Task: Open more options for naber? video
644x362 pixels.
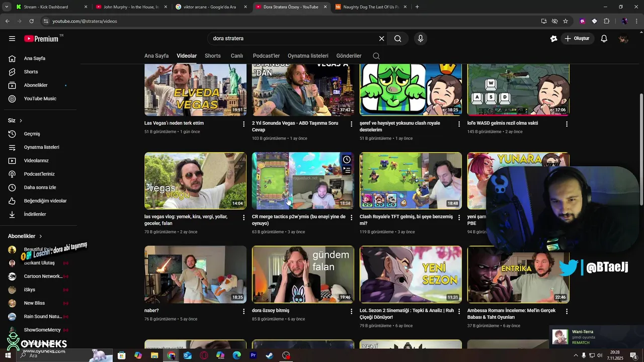Action: pos(244,311)
